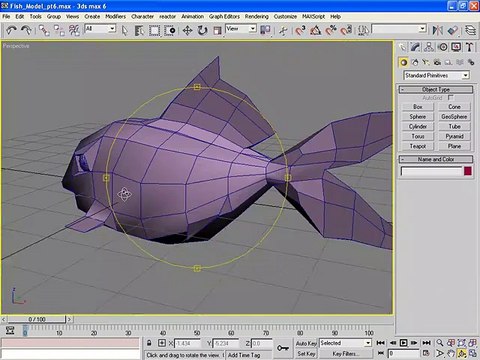Open the Modifiers menu
Screen dimensions: 480x360
coord(115,16)
